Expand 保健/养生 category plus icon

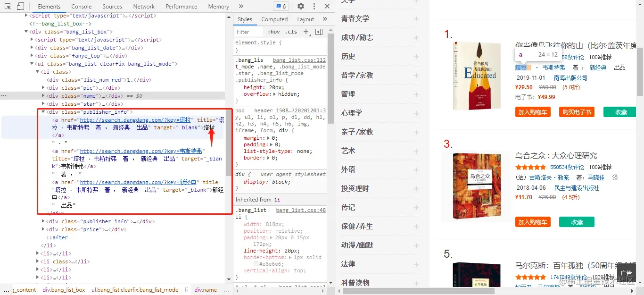coord(416,227)
